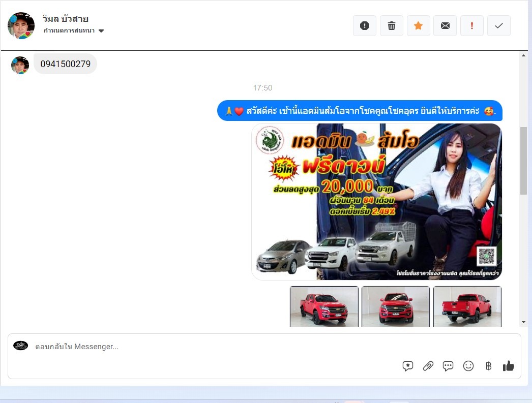
Task: Open the red pickup rear-view thumbnail
Action: tap(467, 306)
